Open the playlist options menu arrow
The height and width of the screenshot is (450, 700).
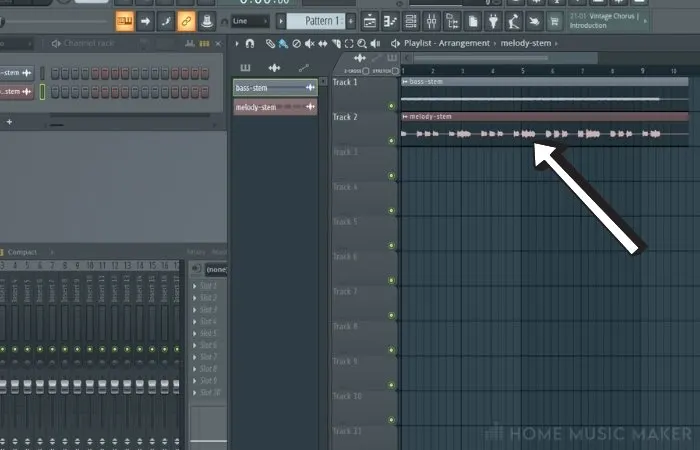click(x=237, y=43)
